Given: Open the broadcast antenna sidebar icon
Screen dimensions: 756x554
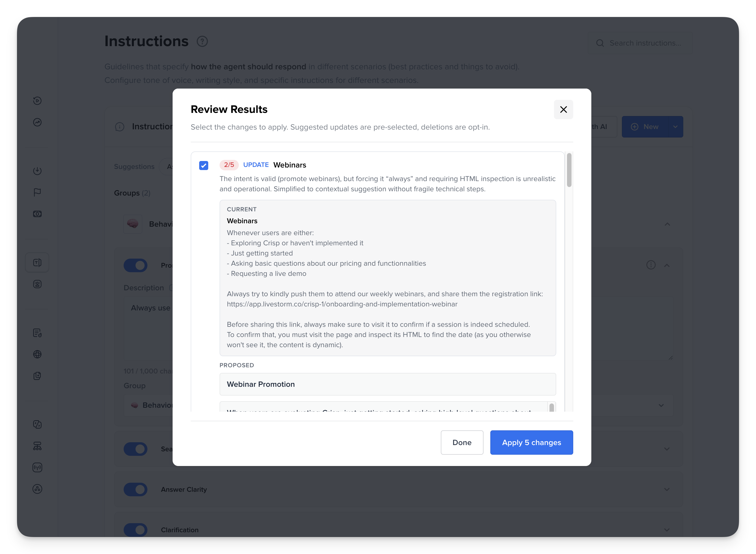Looking at the screenshot, I should point(37,467).
